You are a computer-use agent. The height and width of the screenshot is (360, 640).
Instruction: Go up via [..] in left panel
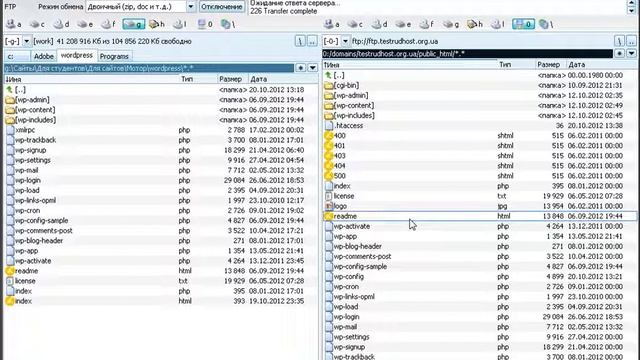[x=161, y=90]
